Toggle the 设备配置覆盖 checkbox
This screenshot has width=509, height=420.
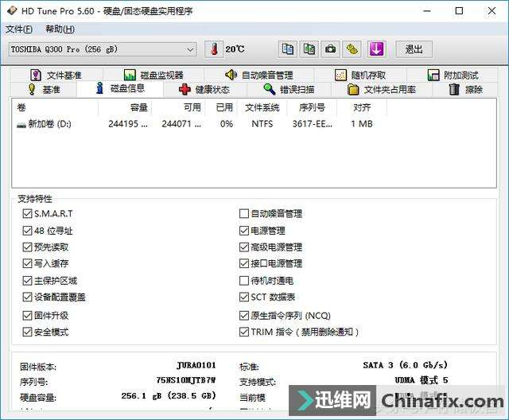(27, 297)
